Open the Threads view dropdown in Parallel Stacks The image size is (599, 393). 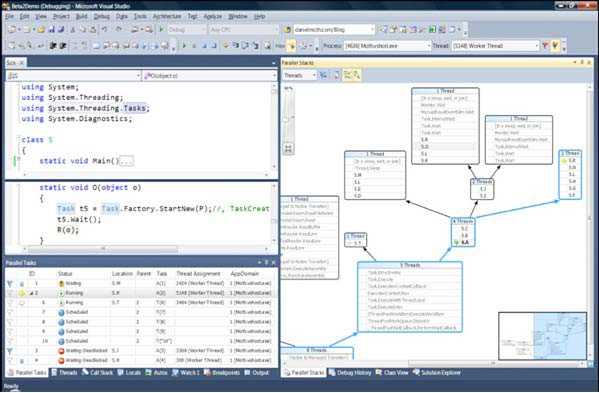click(300, 75)
